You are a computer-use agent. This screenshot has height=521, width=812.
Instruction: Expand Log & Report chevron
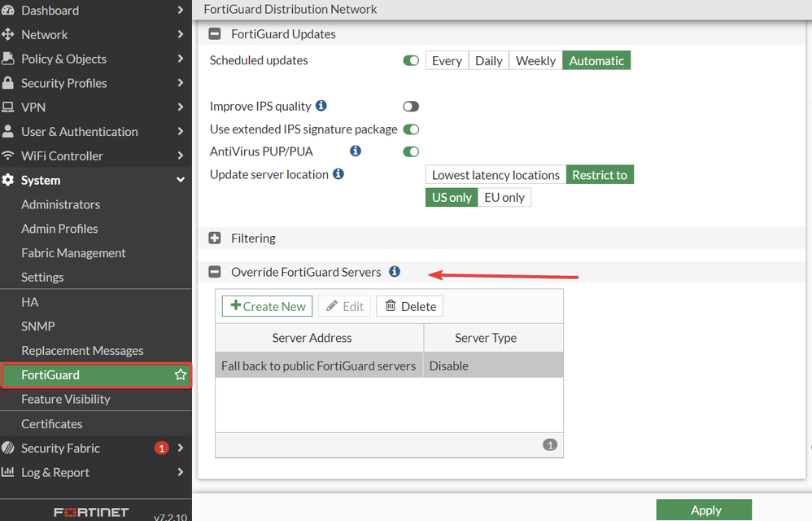coord(180,472)
